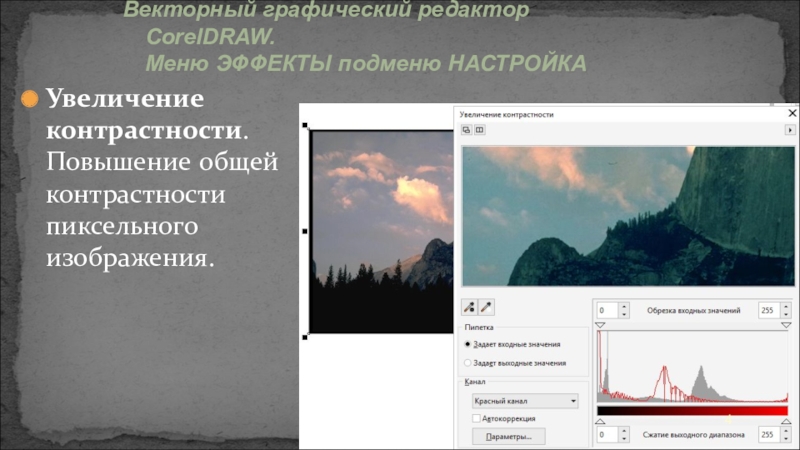The width and height of the screenshot is (800, 450).
Task: Open the dialog flyout arrow at top right
Action: pyautogui.click(x=790, y=130)
